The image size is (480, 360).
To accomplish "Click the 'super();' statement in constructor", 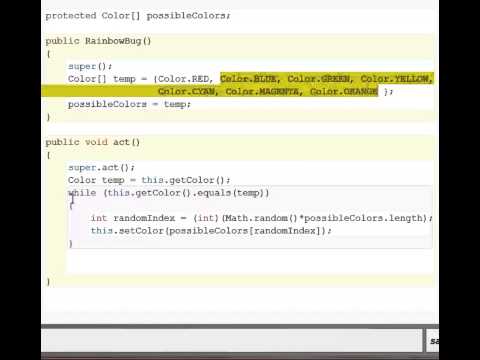I will click(90, 66).
